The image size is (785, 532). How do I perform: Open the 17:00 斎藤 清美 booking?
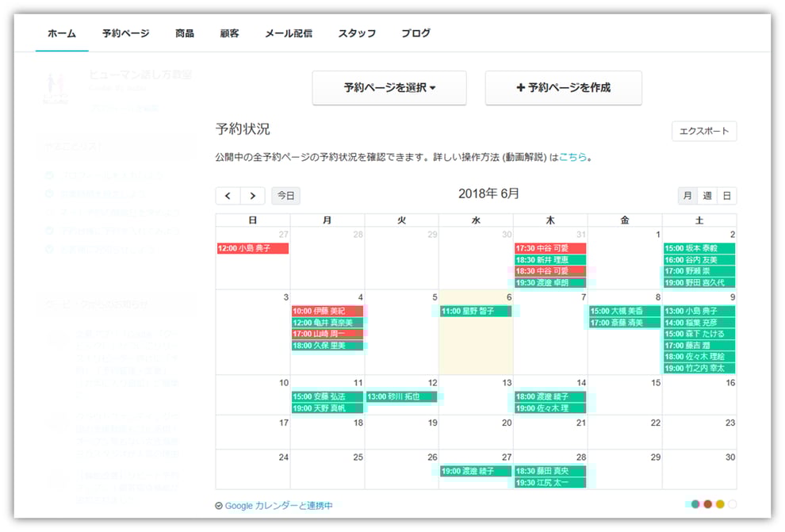[625, 323]
